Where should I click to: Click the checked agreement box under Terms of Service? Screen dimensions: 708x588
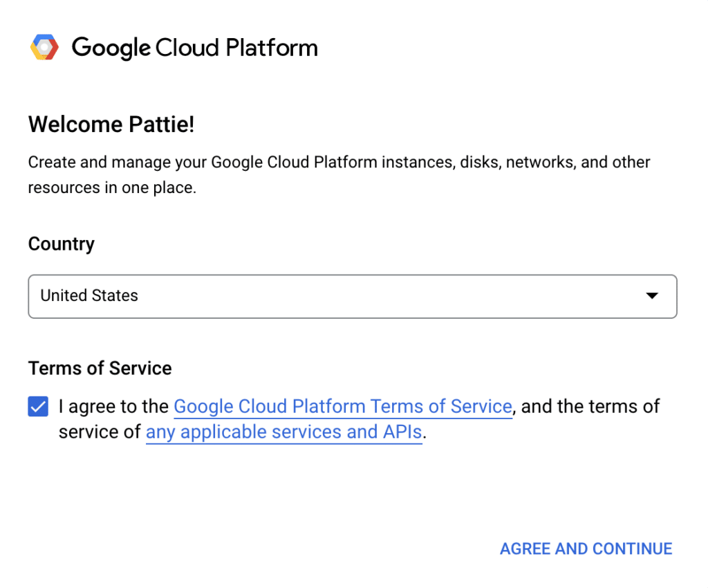[38, 406]
